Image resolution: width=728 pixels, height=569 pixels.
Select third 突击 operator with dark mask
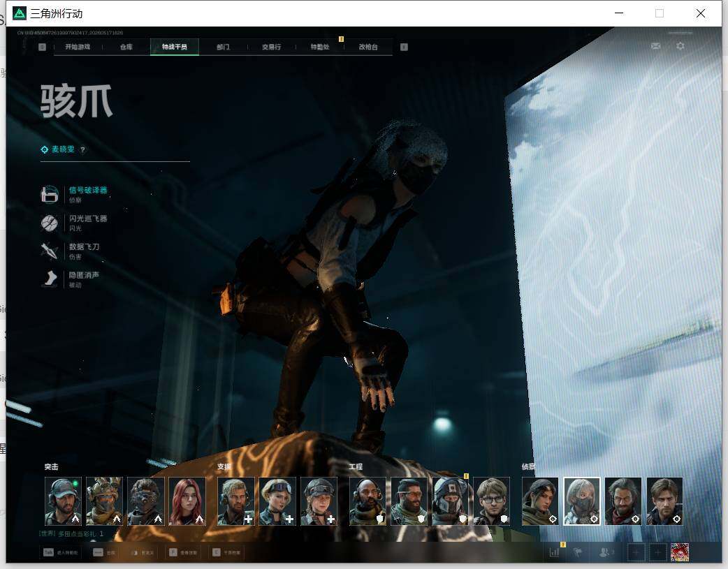146,501
